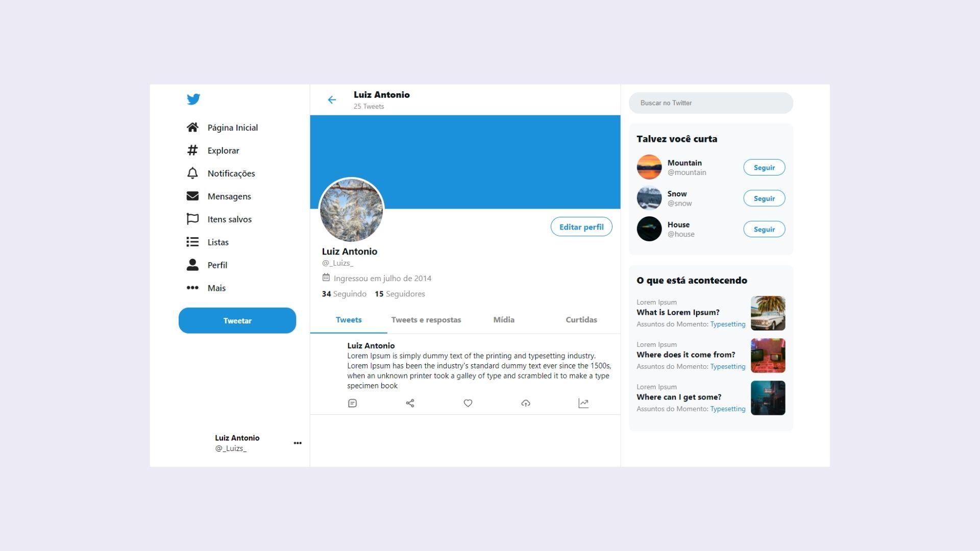Click the Listas list icon
The image size is (980, 551).
[x=192, y=241]
